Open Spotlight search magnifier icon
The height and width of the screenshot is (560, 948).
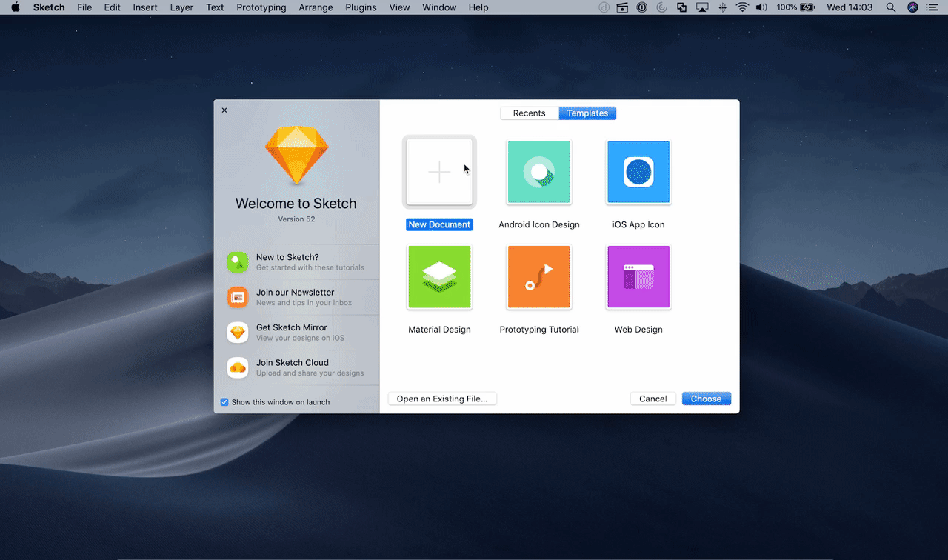[889, 7]
